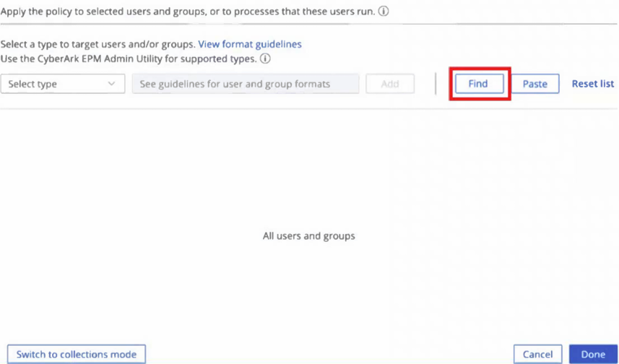Open the View format guidelines link
The image size is (619, 364).
point(250,44)
